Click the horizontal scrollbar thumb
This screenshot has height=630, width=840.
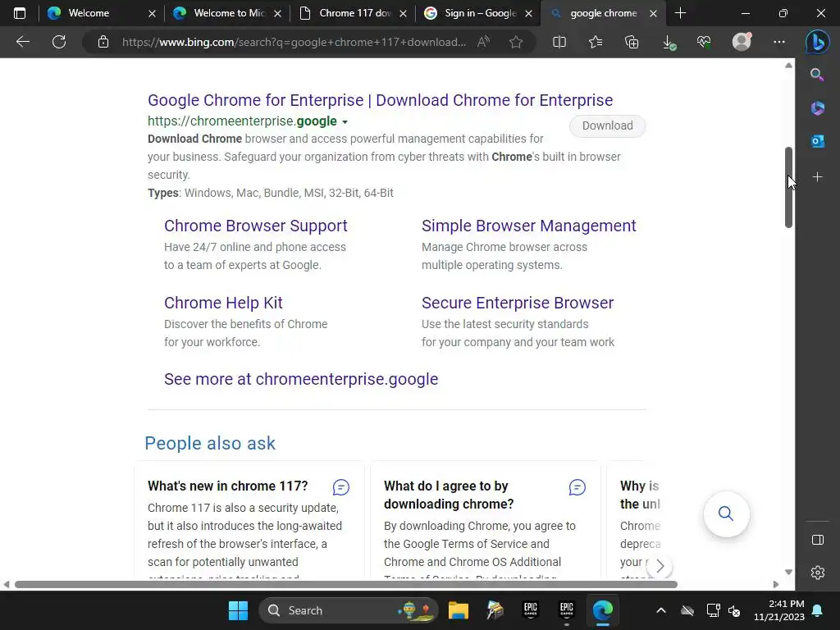pos(346,584)
